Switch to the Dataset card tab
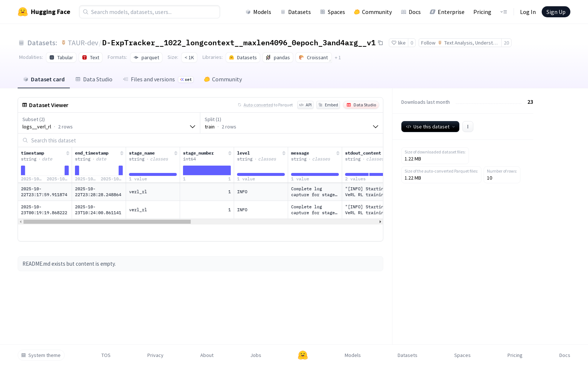 click(x=44, y=79)
